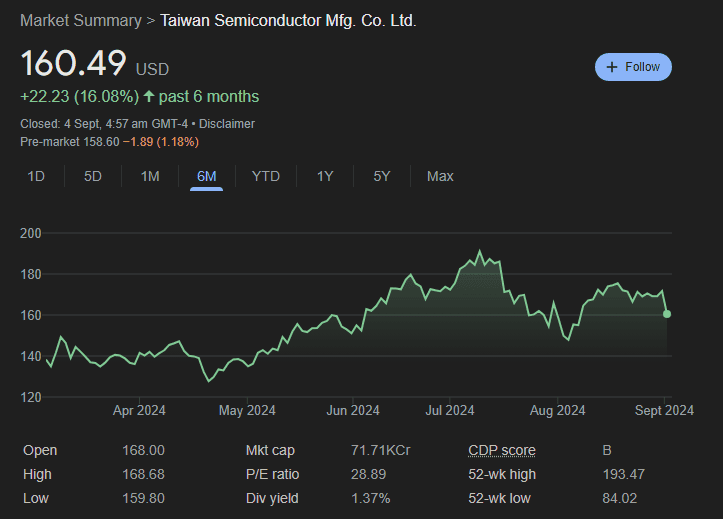Click the USD currency label
The image size is (723, 519).
coord(153,70)
